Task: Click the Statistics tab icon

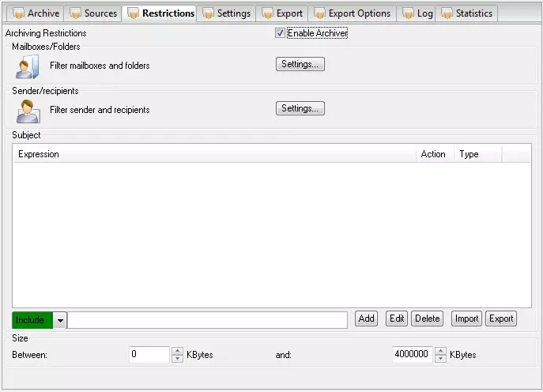Action: point(447,13)
